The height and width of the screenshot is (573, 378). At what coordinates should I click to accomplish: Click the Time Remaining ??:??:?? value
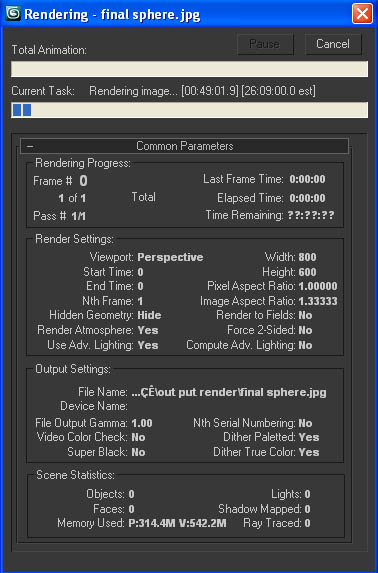pos(311,215)
